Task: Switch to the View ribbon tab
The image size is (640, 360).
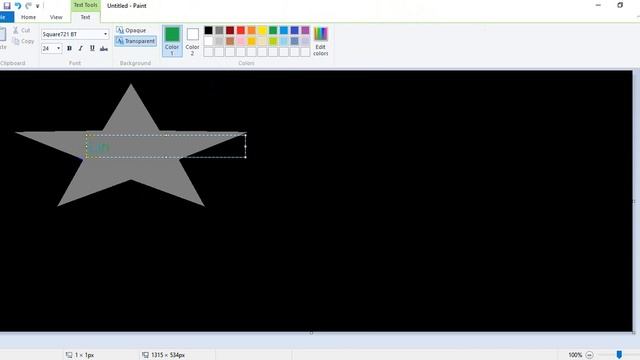Action: pos(56,17)
